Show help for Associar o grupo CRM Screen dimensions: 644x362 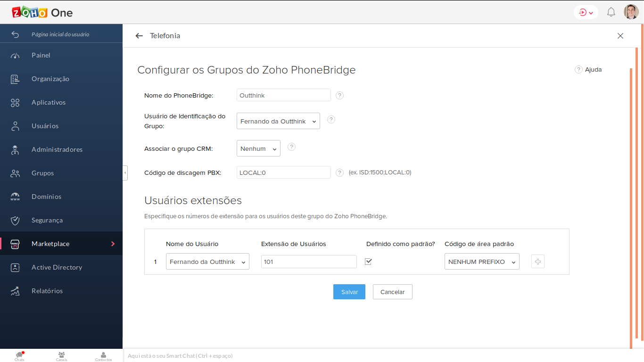coord(291,147)
